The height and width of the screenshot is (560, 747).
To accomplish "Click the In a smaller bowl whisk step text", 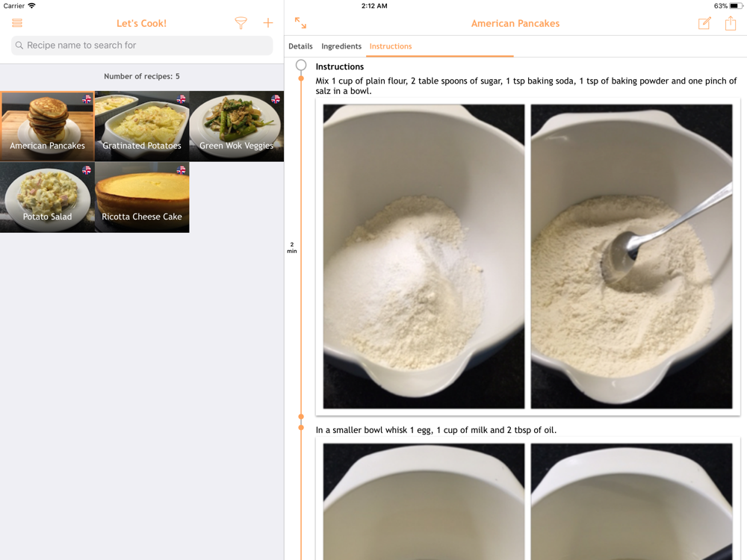I will click(436, 430).
